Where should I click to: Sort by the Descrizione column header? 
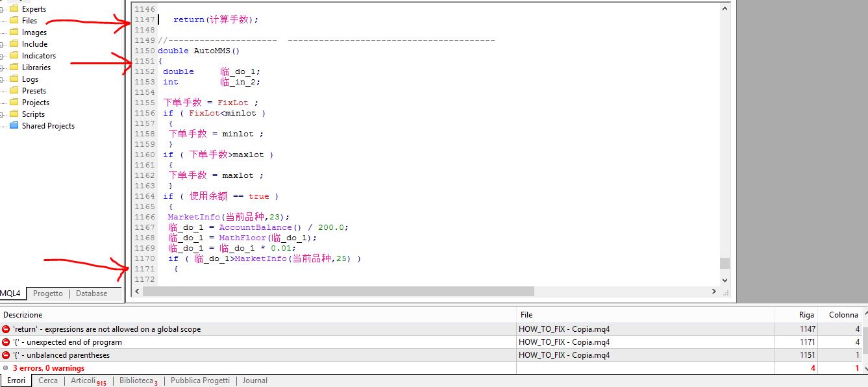258,315
